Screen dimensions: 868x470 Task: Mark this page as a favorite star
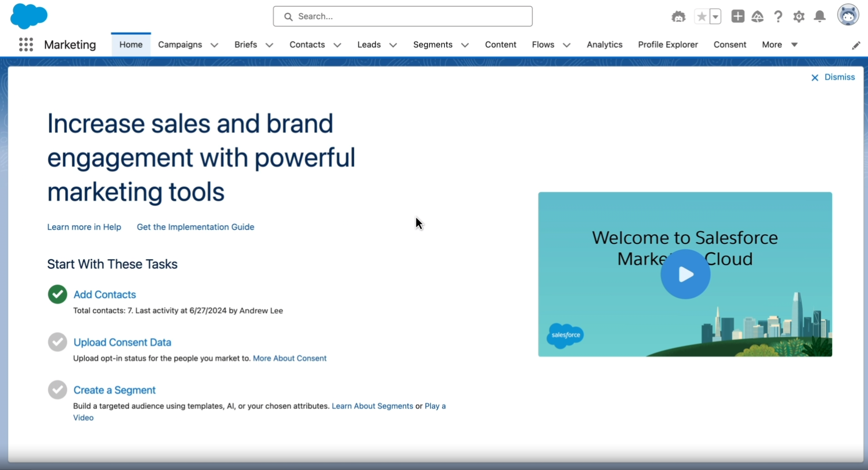pyautogui.click(x=703, y=16)
